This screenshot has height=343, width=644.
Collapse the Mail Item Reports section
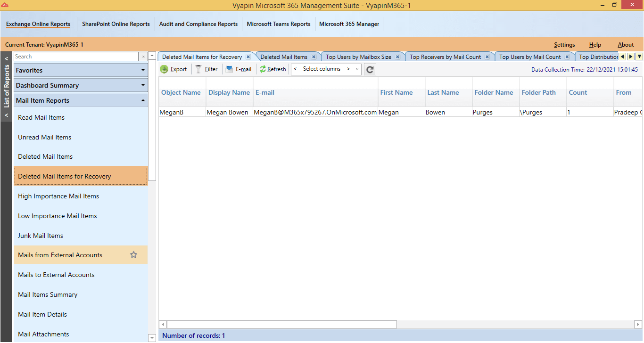point(81,100)
